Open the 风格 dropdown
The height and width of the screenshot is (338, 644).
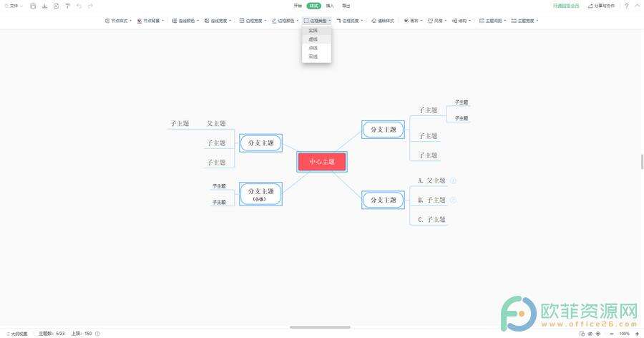click(437, 21)
